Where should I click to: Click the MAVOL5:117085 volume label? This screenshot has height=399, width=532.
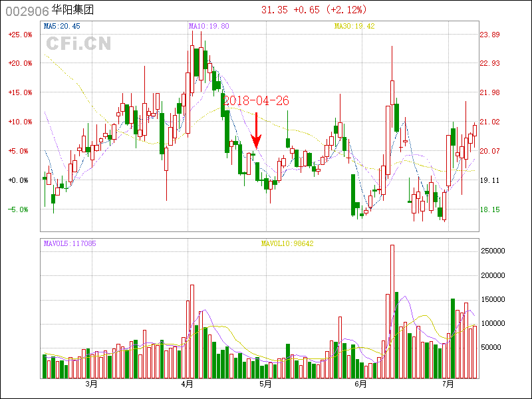click(70, 243)
